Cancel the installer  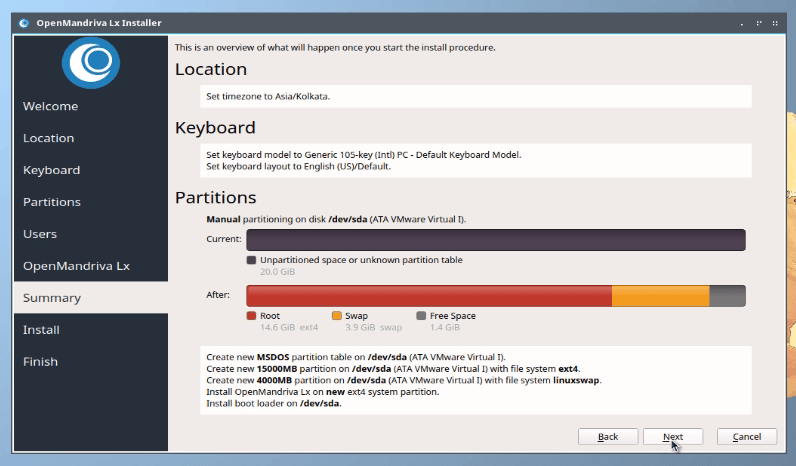(747, 437)
